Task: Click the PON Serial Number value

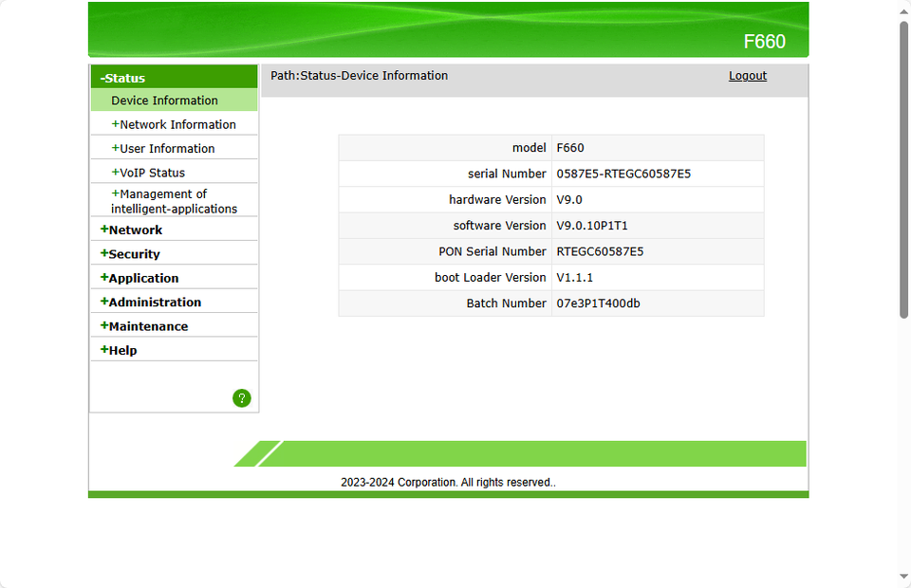Action: (x=600, y=251)
